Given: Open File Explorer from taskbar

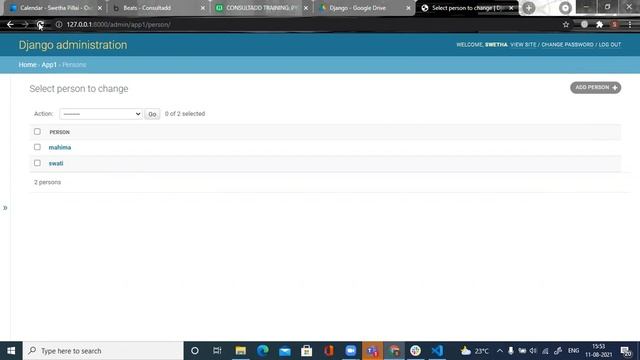Looking at the screenshot, I should tap(240, 351).
